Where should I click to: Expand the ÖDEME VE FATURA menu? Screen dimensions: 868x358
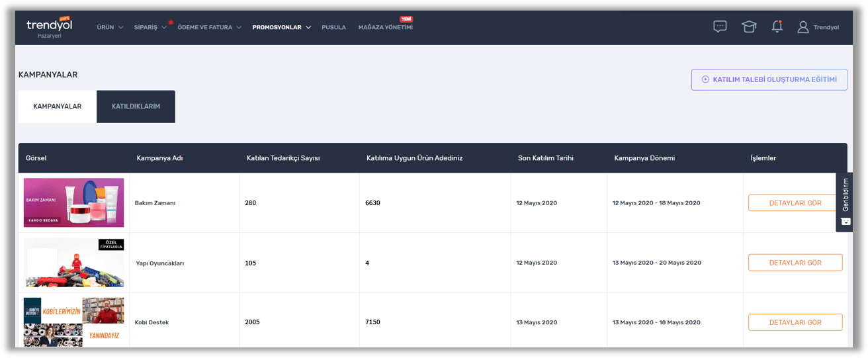[x=210, y=28]
